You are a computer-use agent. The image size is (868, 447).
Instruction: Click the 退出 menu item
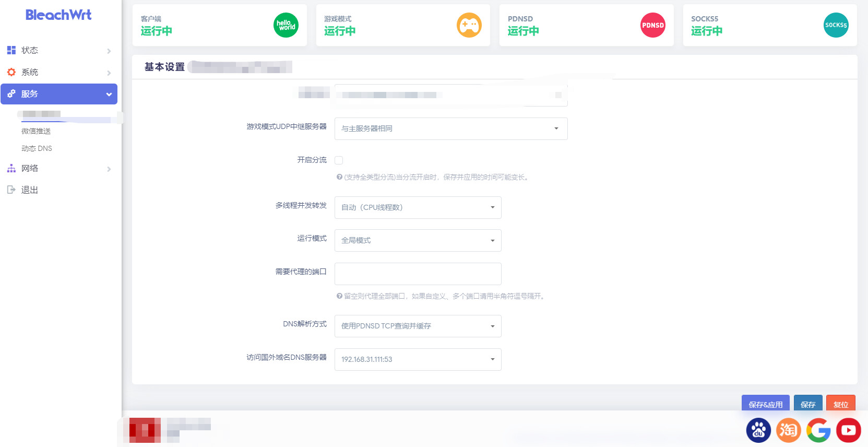[x=59, y=190]
